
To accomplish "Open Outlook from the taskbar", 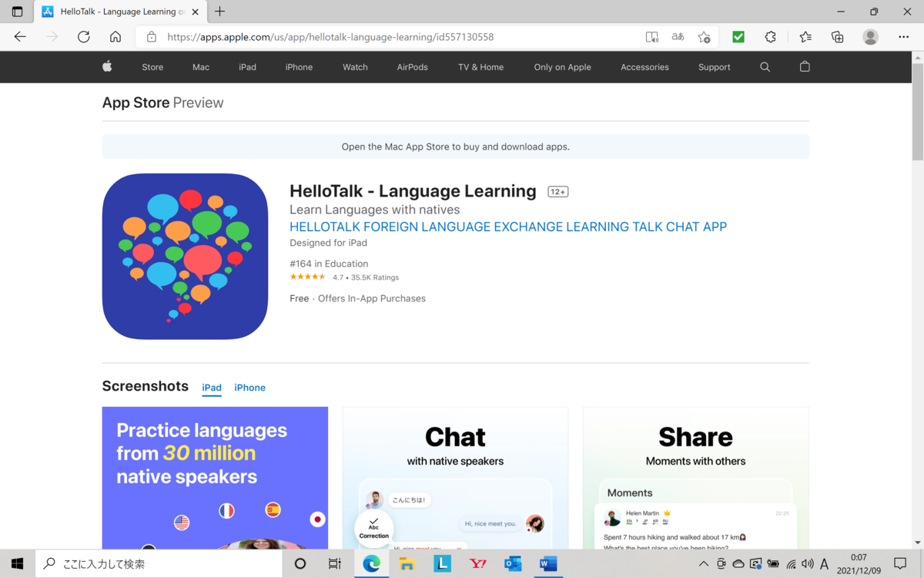I will tap(513, 564).
